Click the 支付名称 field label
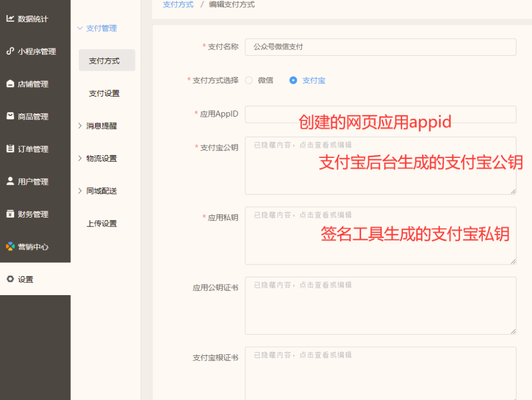This screenshot has height=400, width=532. point(223,46)
